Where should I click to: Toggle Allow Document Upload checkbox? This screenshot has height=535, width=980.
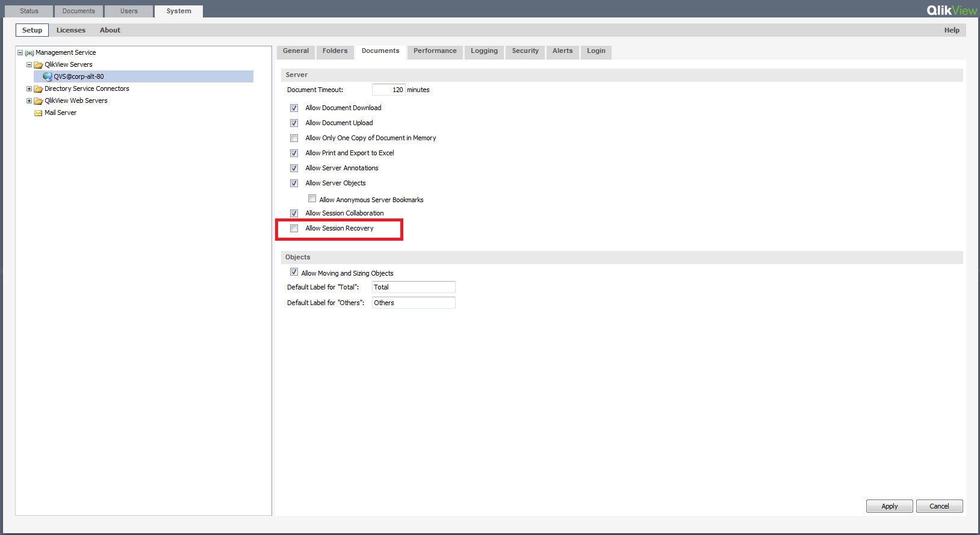[294, 123]
